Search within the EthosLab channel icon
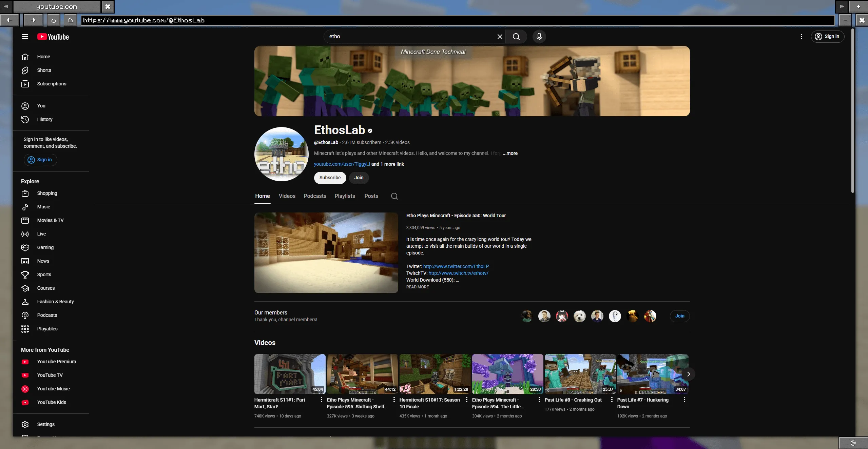Viewport: 868px width, 449px height. coord(394,196)
